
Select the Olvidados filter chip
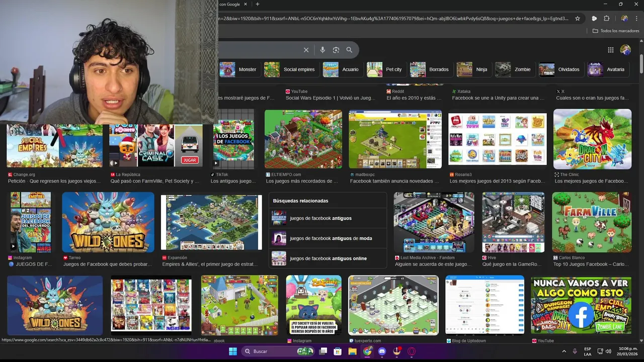tap(560, 69)
